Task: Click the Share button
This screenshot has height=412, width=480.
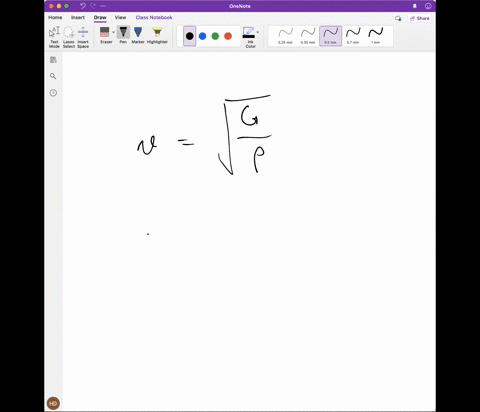Action: click(x=420, y=18)
